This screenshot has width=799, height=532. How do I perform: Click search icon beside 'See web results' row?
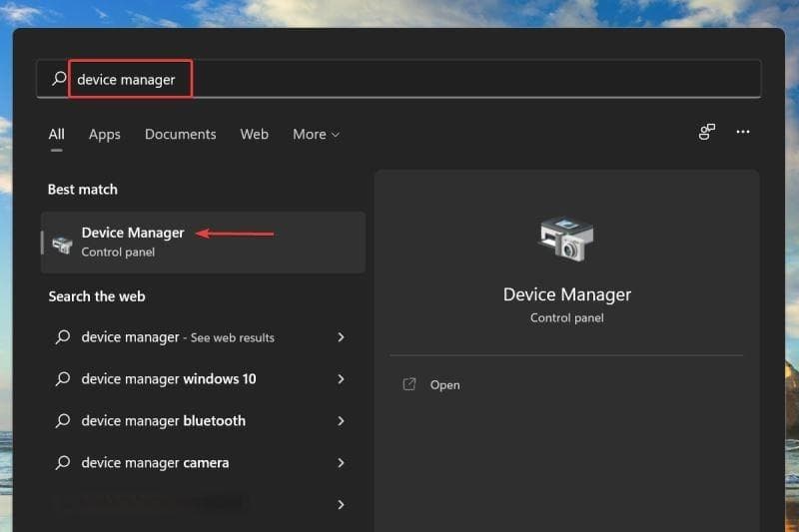pos(63,337)
